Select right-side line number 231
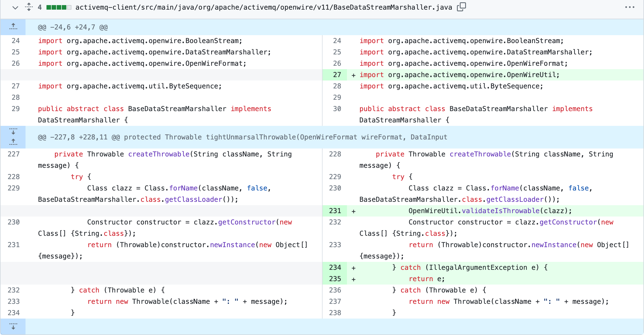 (335, 211)
